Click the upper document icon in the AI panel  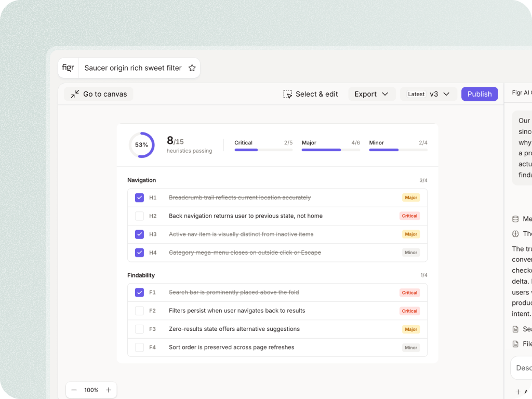pos(515,329)
